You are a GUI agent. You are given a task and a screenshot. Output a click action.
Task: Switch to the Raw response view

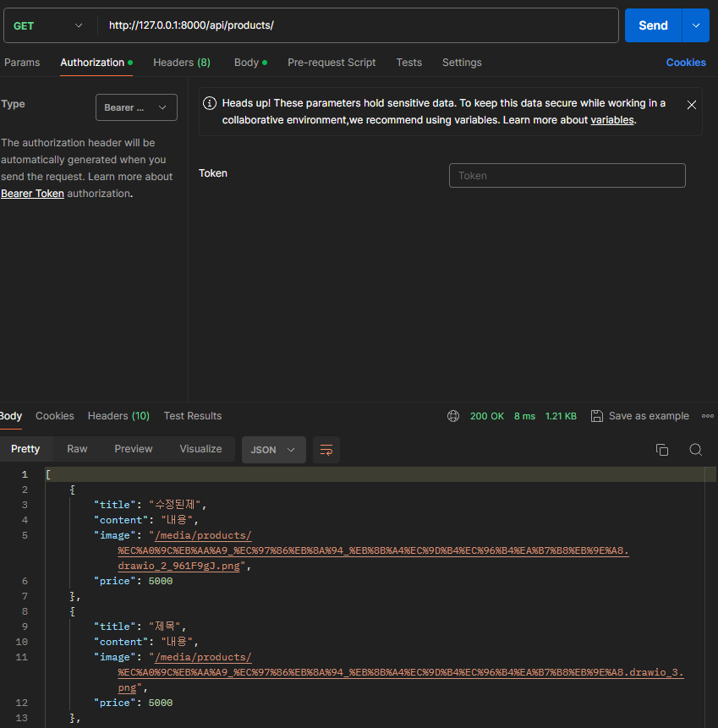(77, 449)
